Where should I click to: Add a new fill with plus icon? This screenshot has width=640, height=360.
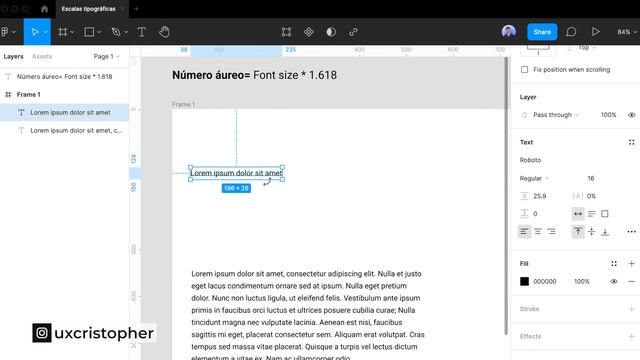pyautogui.click(x=631, y=264)
